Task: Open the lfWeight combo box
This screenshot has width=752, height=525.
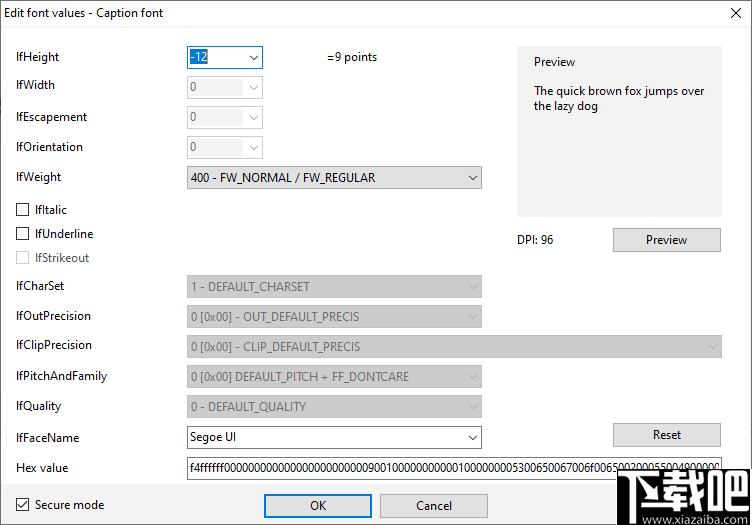Action: tap(334, 178)
